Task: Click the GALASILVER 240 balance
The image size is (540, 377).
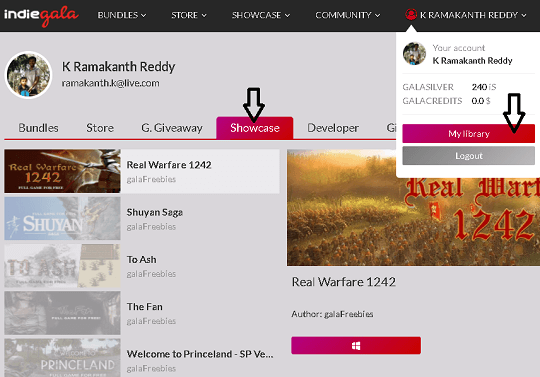Action: tap(449, 87)
